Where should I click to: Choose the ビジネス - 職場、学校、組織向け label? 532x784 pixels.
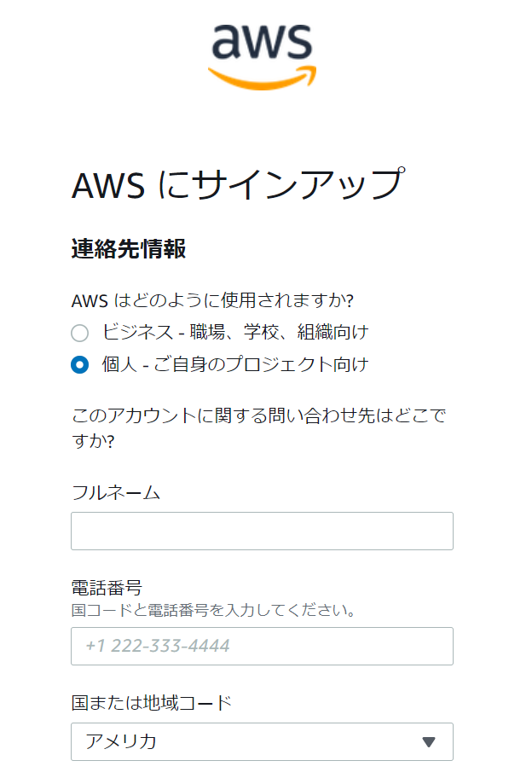(x=235, y=332)
